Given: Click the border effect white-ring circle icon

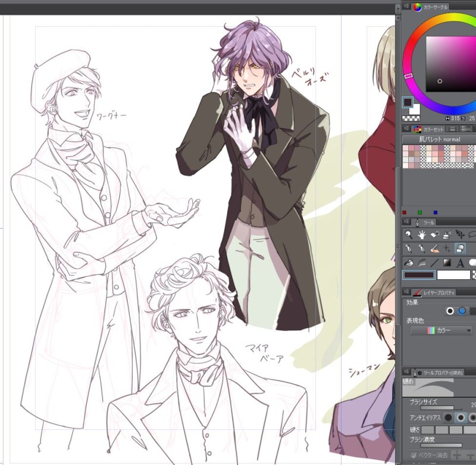Looking at the screenshot, I should click(x=450, y=311).
